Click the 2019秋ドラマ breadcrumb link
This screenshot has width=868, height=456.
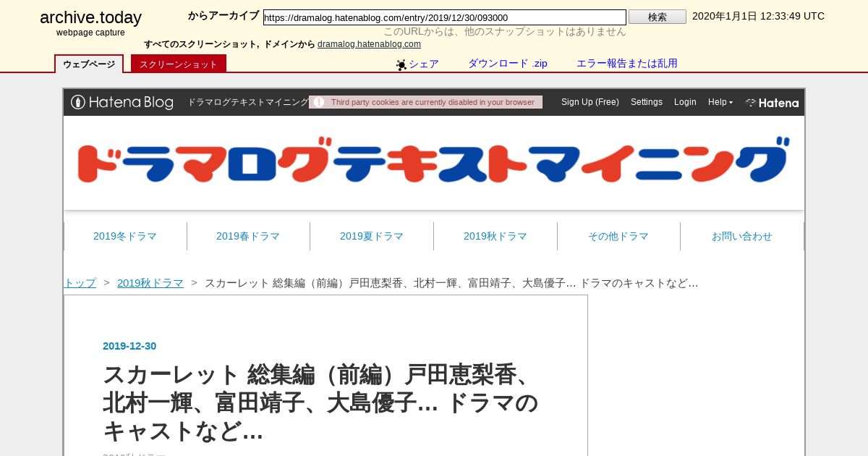click(x=150, y=283)
